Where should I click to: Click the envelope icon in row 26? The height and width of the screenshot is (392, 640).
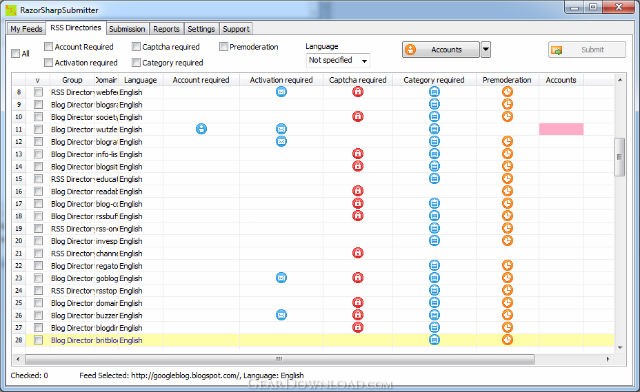(x=281, y=315)
